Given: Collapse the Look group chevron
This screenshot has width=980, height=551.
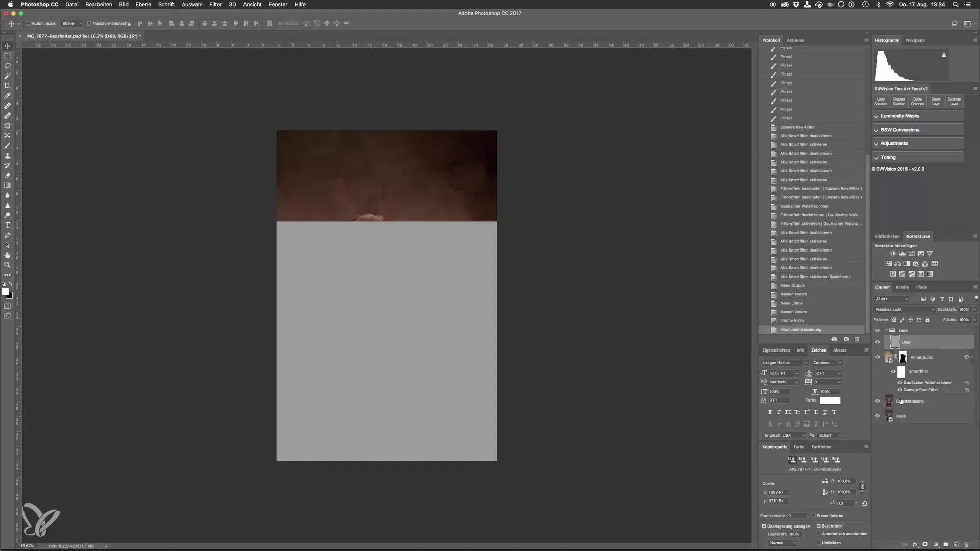Looking at the screenshot, I should (886, 330).
